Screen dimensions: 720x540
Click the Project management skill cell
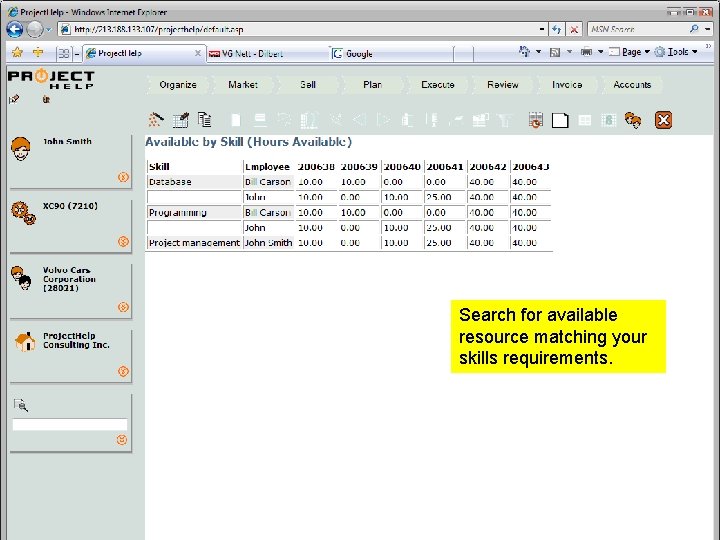pyautogui.click(x=194, y=242)
